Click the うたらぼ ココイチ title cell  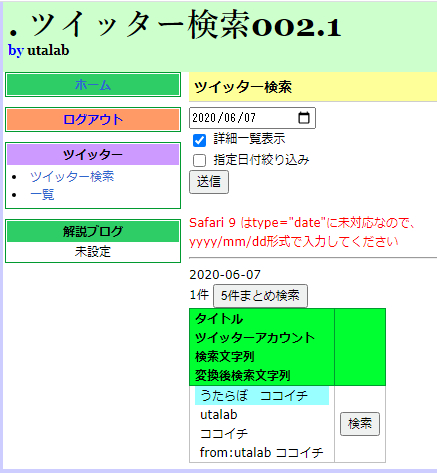[x=262, y=396]
